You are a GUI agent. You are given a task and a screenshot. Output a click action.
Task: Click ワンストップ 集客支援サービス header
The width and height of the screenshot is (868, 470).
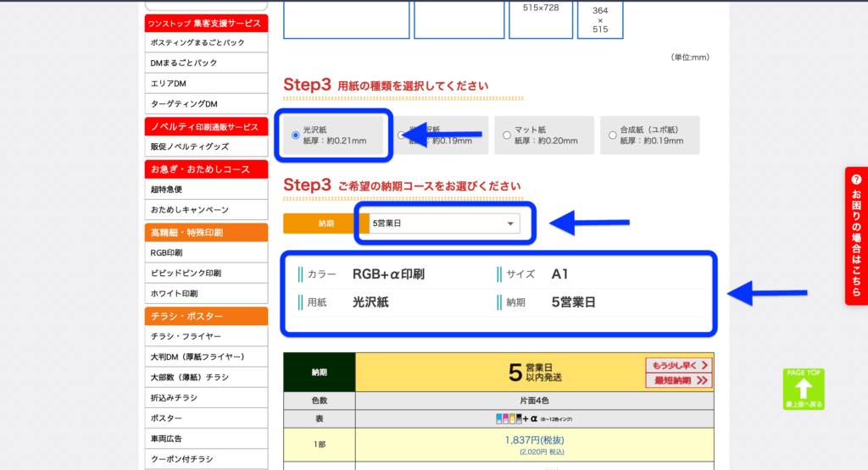206,23
